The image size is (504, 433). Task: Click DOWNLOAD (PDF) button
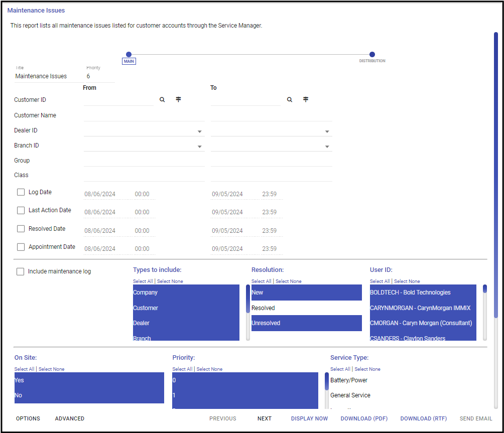point(364,418)
